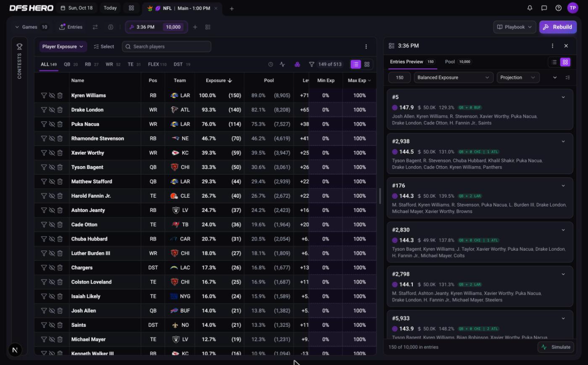Image resolution: width=588 pixels, height=365 pixels.
Task: Click the checklist icon beside Projection dropdown
Action: (x=568, y=77)
